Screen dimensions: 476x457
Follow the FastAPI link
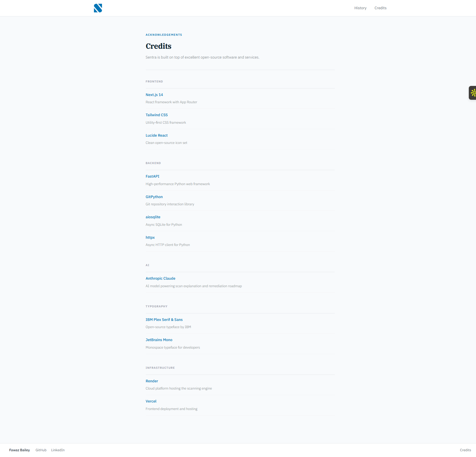tap(152, 176)
